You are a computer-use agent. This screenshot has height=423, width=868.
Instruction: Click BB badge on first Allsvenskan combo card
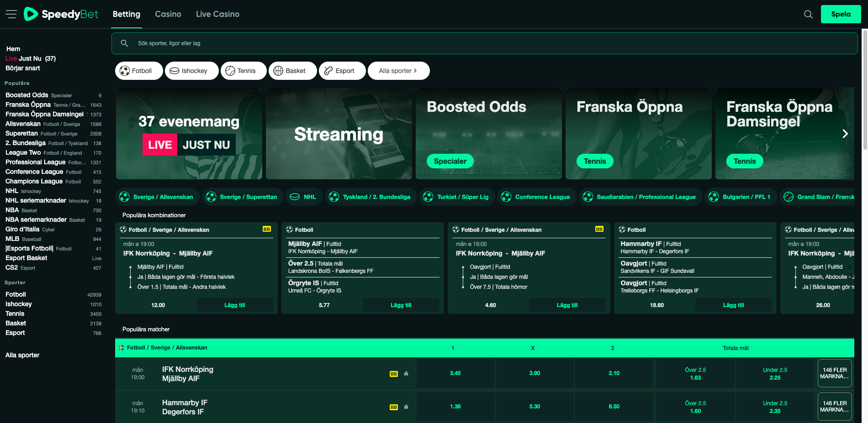coord(267,229)
